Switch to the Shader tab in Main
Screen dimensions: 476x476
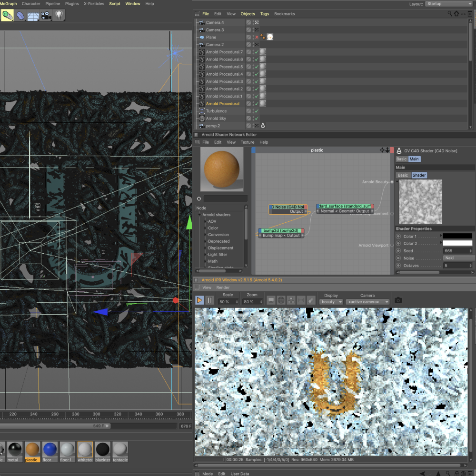click(419, 175)
